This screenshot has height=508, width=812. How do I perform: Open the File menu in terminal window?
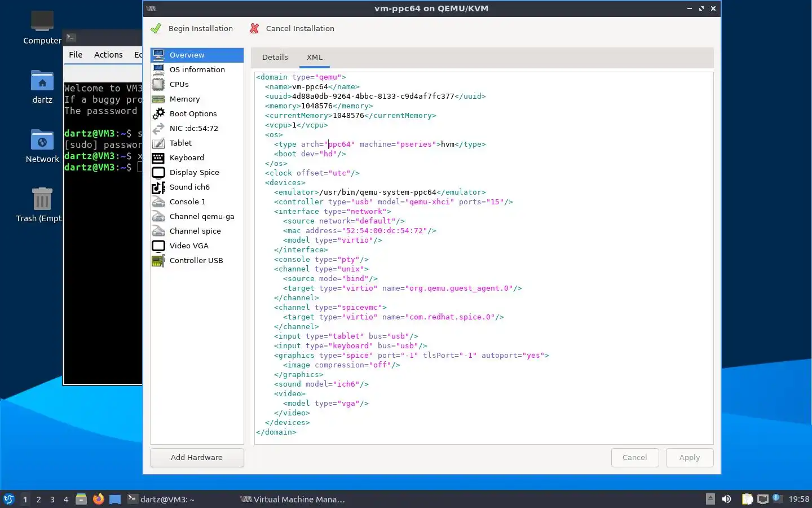coord(76,55)
